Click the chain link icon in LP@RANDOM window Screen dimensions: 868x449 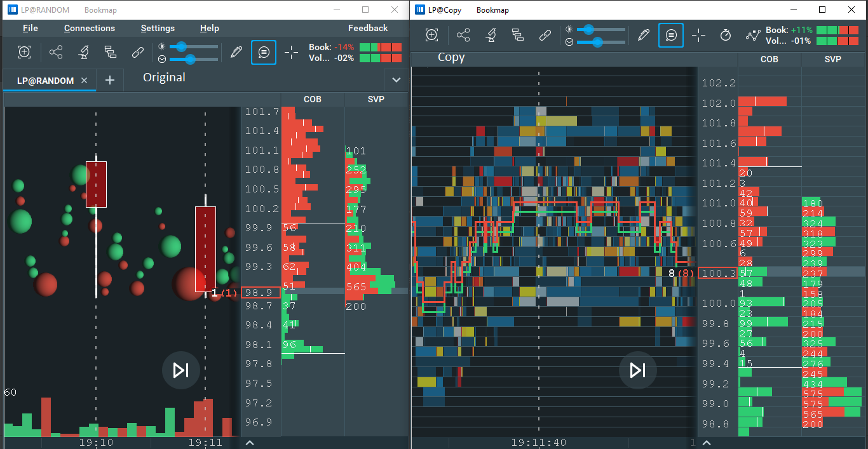(x=138, y=52)
